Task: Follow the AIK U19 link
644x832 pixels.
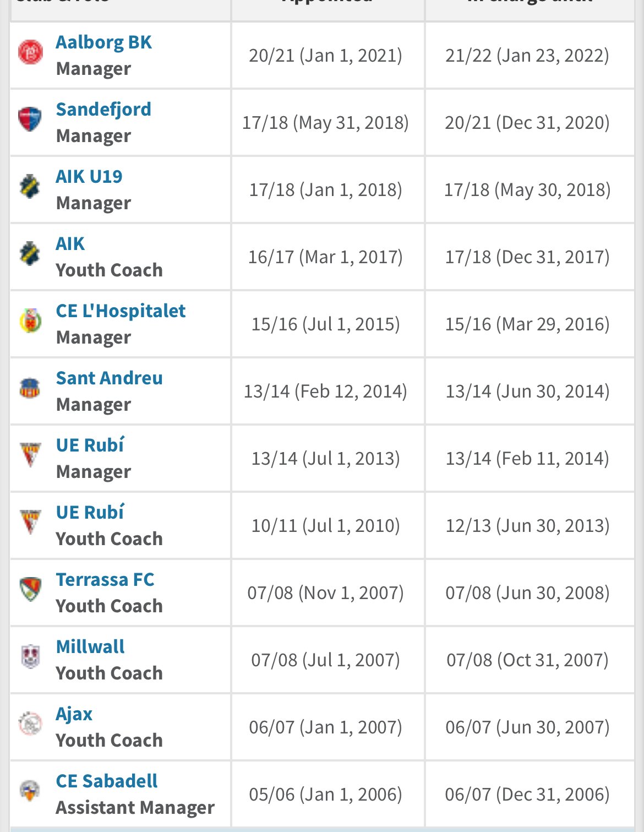Action: (x=89, y=177)
